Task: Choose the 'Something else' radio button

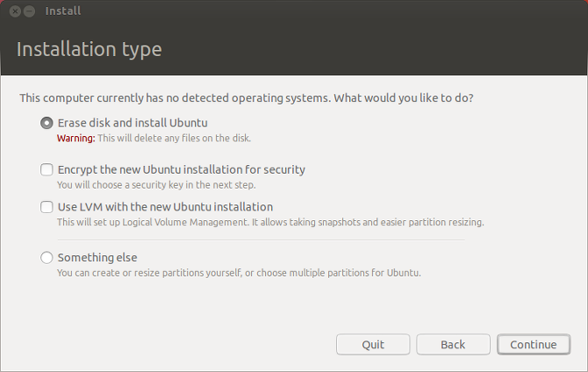Action: pyautogui.click(x=47, y=258)
